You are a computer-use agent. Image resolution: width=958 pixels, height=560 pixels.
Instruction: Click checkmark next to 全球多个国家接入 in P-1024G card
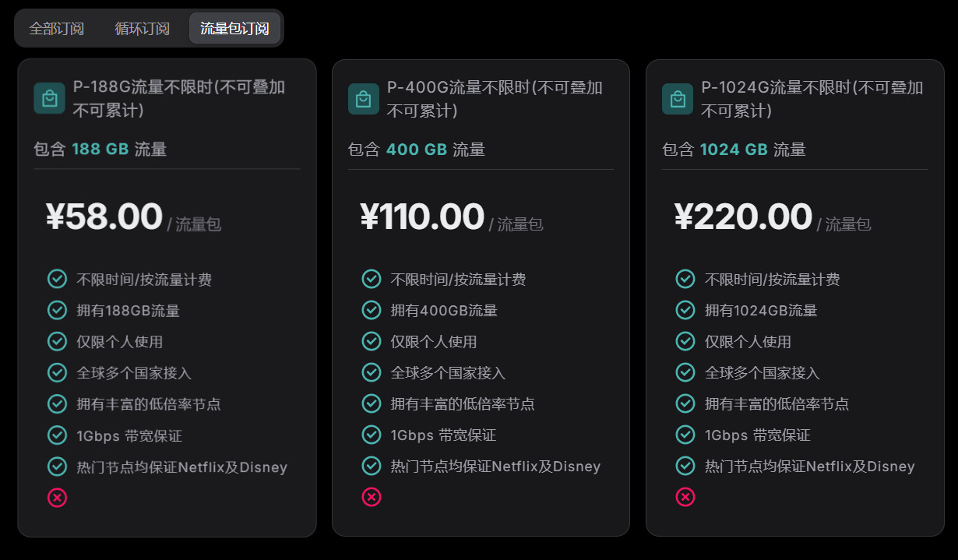pos(685,372)
